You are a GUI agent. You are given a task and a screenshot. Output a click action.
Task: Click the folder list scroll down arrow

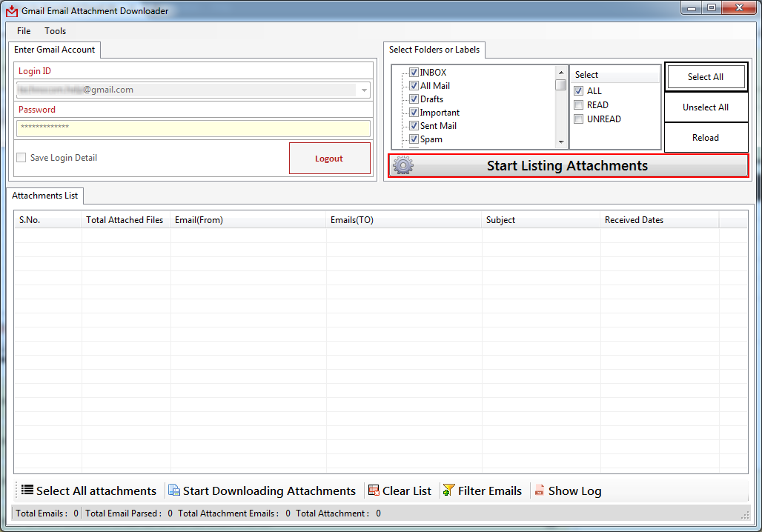click(x=561, y=142)
